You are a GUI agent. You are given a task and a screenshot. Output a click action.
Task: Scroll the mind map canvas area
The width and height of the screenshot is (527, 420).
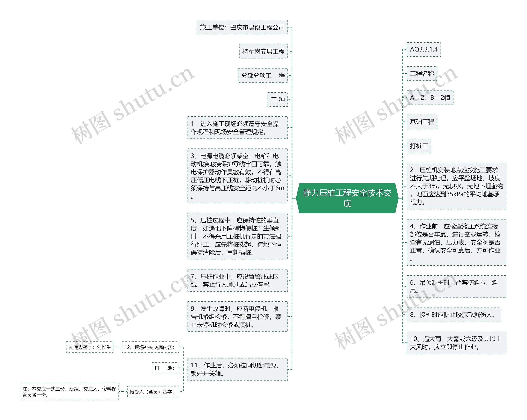263,210
